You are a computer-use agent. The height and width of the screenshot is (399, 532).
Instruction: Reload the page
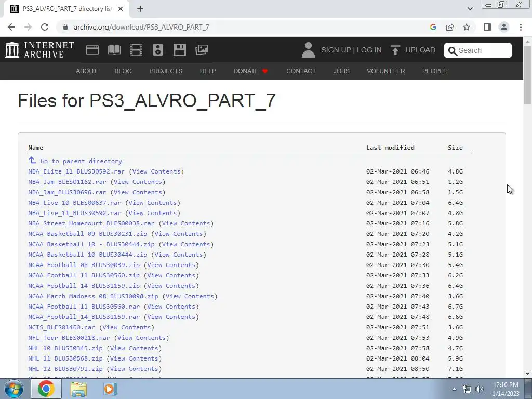pyautogui.click(x=45, y=27)
